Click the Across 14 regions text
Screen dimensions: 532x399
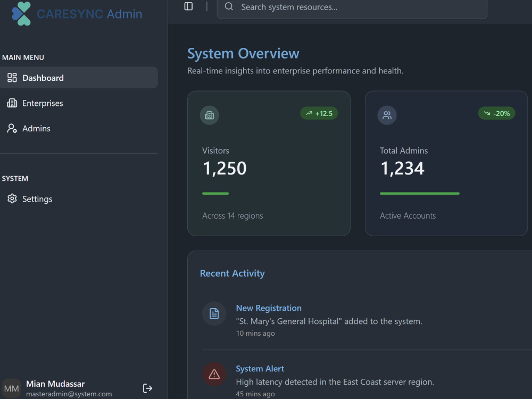232,216
